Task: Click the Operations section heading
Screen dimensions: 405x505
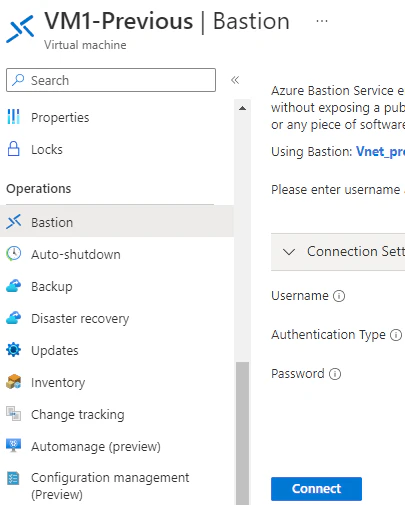Action: tap(39, 189)
